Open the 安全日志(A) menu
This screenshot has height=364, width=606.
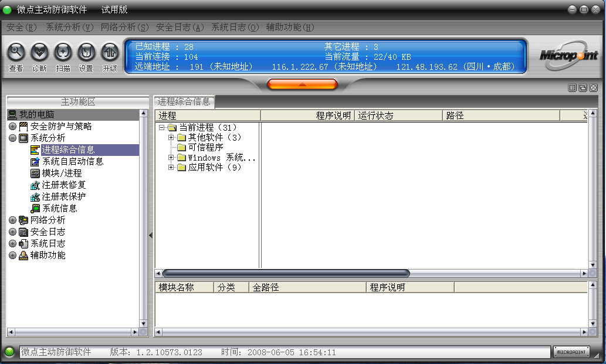(x=180, y=28)
